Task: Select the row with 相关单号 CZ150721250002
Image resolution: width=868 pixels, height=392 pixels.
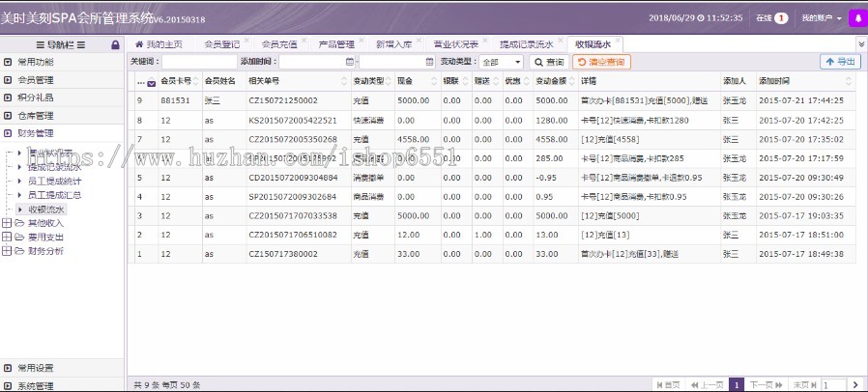Action: [x=492, y=100]
